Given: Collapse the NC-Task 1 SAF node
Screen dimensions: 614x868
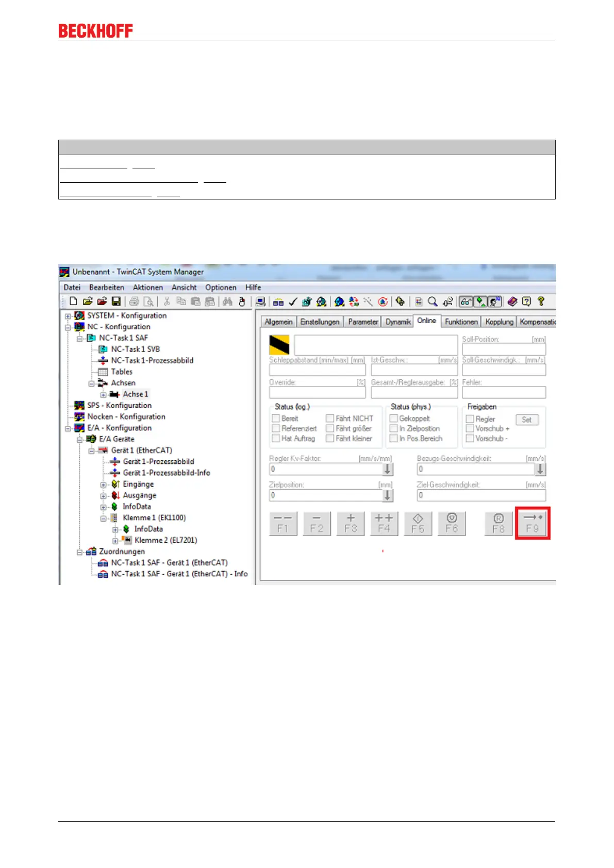Looking at the screenshot, I should (79, 339).
